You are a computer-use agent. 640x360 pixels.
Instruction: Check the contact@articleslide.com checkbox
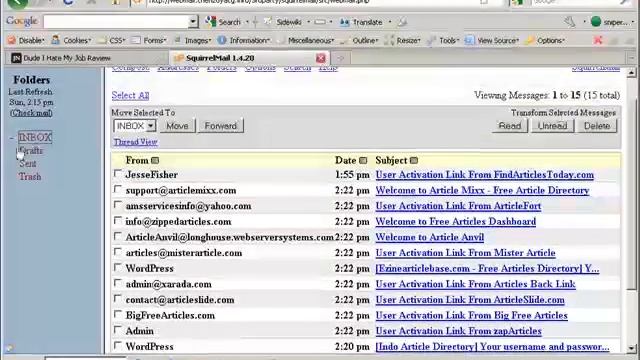118,299
